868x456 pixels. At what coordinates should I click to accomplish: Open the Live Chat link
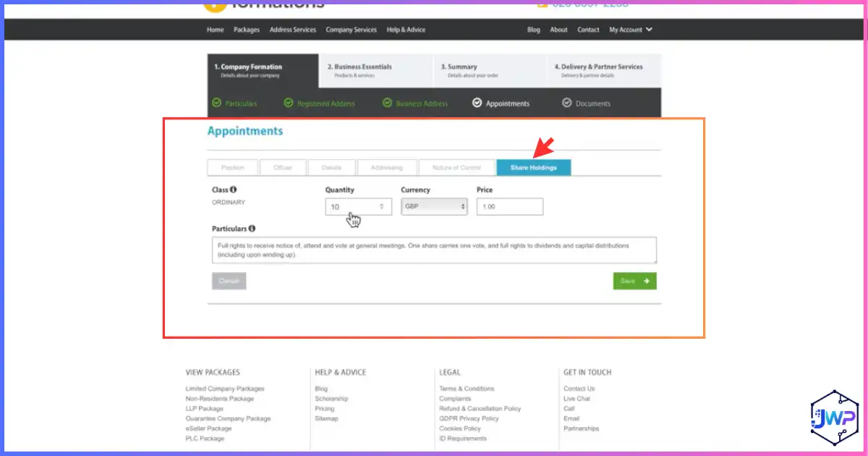tap(576, 399)
